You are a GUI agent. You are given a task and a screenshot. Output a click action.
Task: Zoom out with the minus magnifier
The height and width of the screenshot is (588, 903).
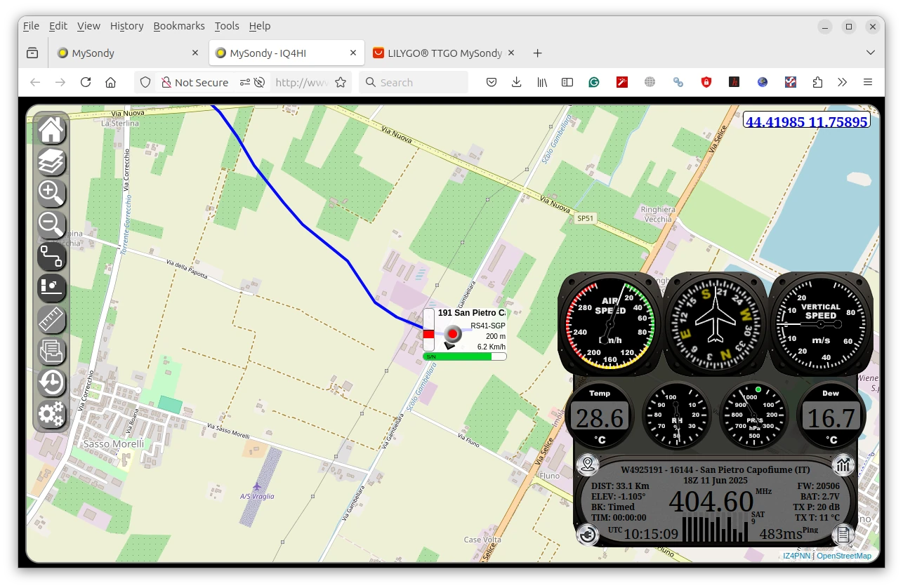[x=51, y=225]
